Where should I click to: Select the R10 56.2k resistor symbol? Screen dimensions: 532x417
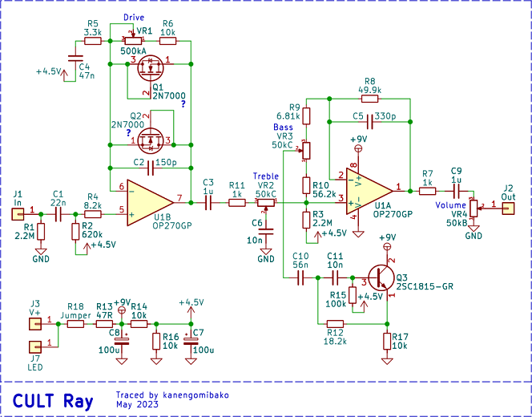[306, 185]
